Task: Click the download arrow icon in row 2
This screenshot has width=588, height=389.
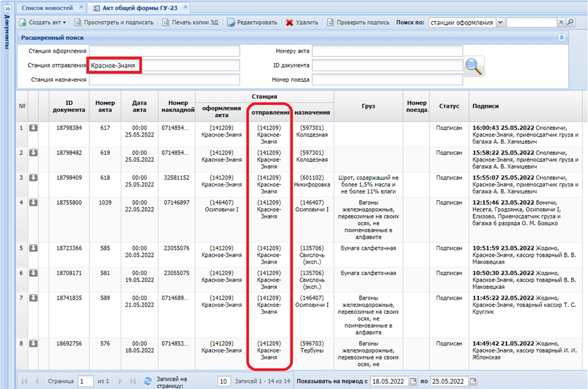Action: tap(34, 152)
